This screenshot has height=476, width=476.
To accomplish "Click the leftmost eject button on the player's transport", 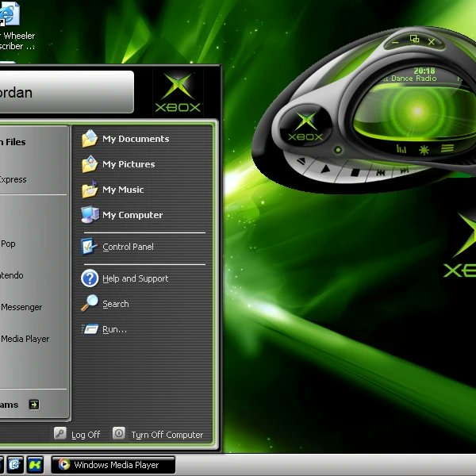I will (301, 160).
